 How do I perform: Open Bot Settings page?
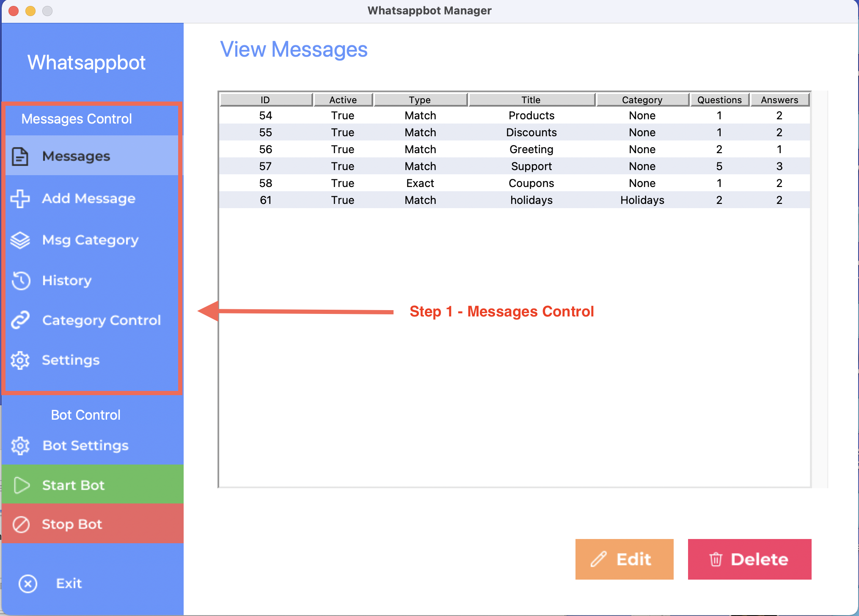[x=92, y=445]
